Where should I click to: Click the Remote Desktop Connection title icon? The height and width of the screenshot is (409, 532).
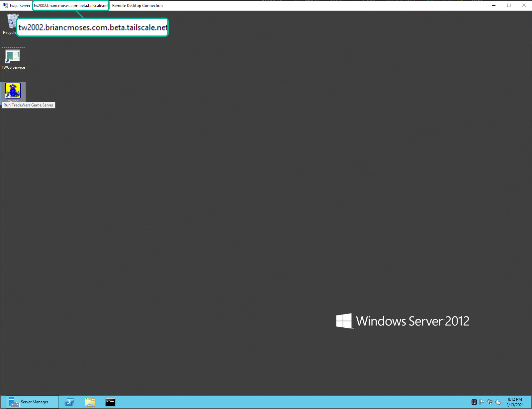6,5
